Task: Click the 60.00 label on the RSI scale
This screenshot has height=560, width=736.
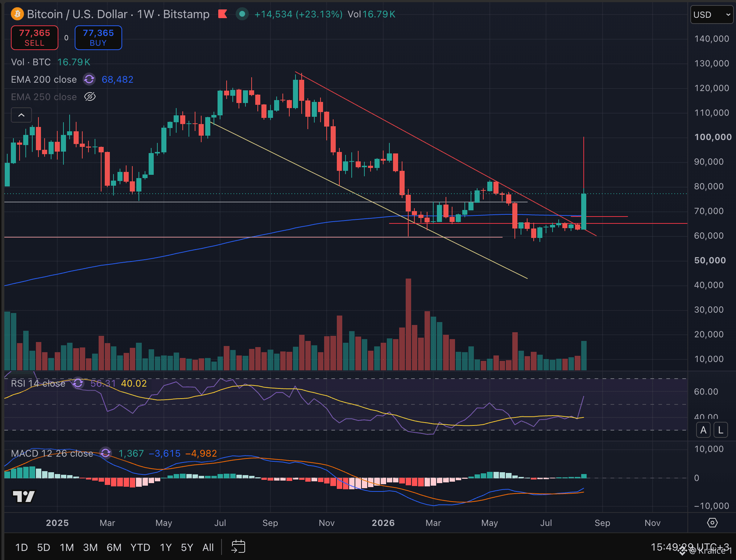Action: [706, 392]
